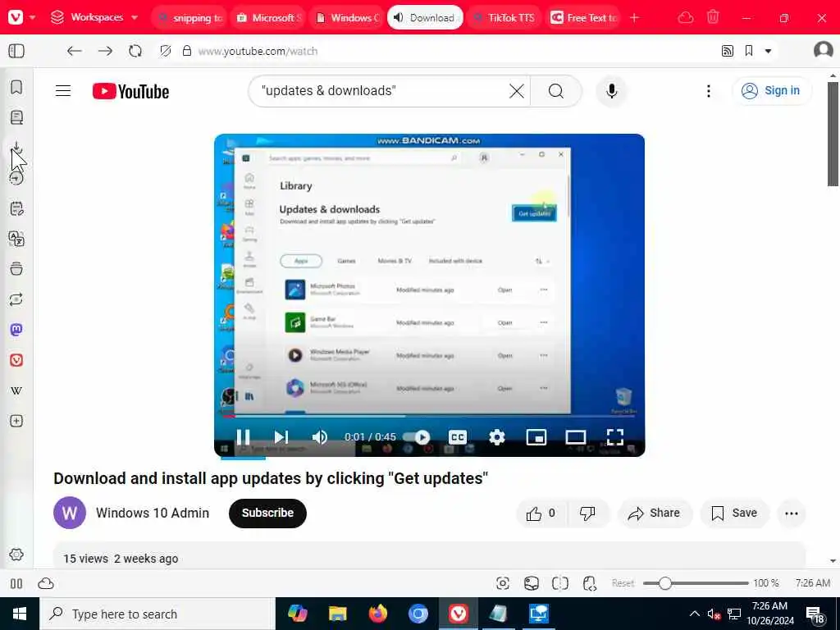Seek on the video progress bar

tap(428, 416)
